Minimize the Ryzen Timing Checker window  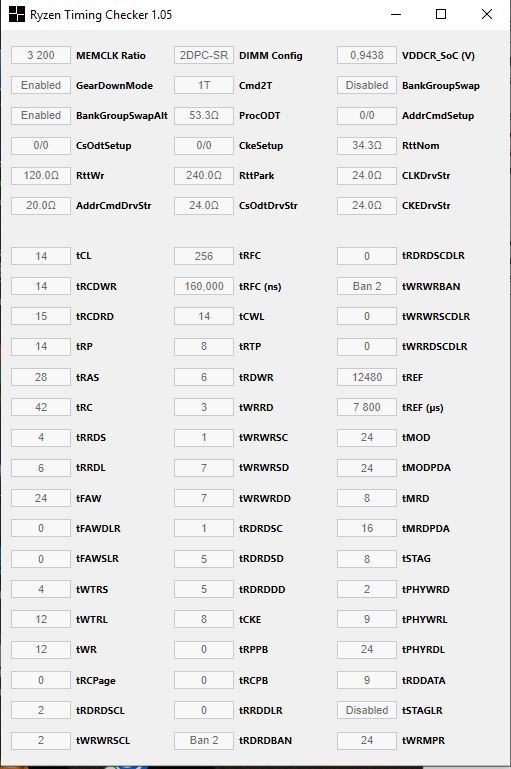396,14
